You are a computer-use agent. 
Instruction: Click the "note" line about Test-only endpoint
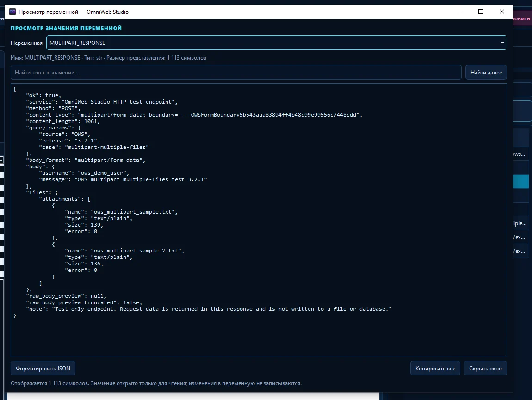point(209,309)
